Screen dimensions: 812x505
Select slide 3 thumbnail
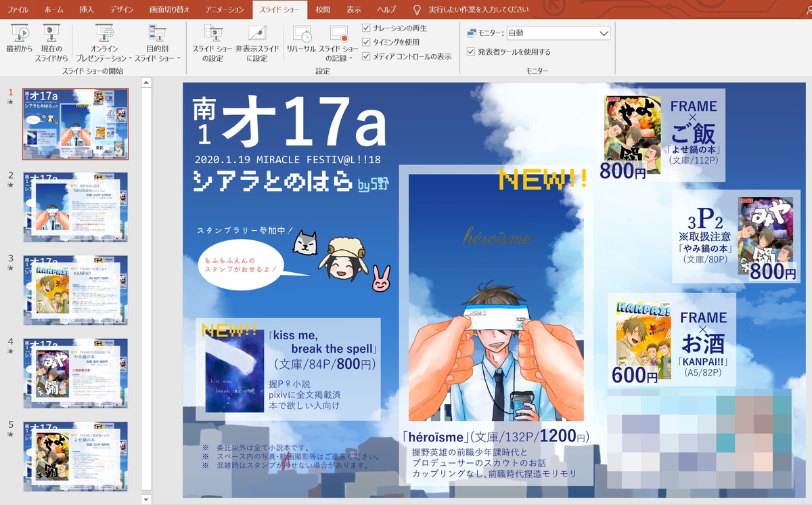[75, 290]
